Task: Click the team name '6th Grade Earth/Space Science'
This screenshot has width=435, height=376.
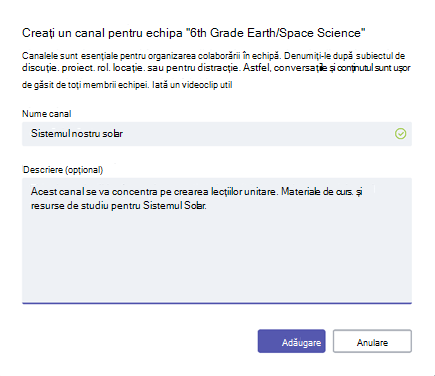Action: [x=275, y=33]
